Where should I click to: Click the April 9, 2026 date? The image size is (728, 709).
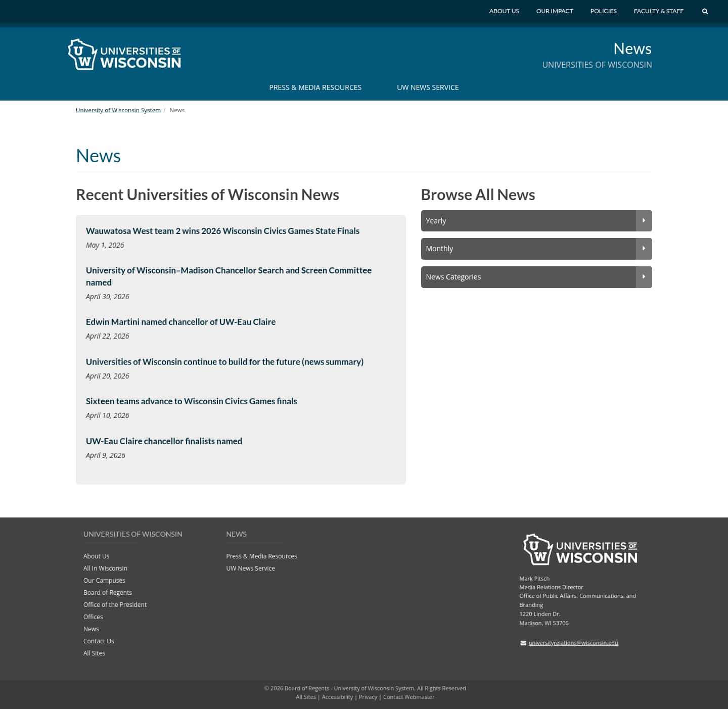coord(105,455)
